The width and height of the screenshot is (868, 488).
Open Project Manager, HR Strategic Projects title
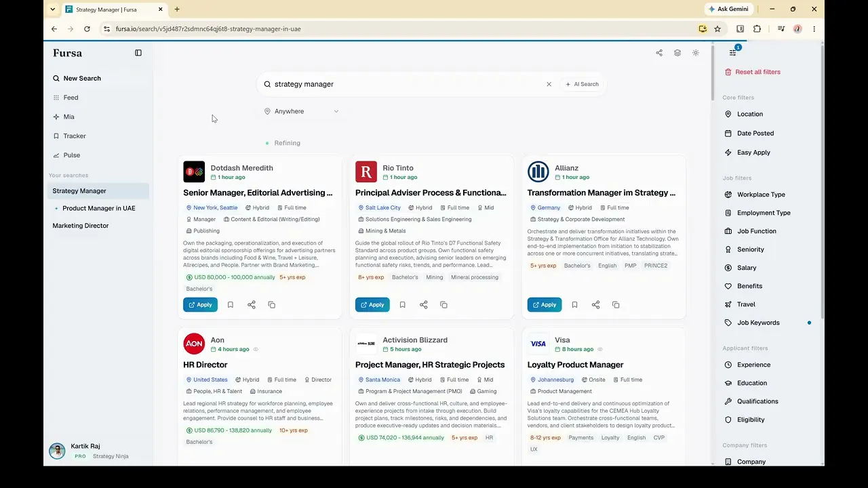click(x=430, y=365)
